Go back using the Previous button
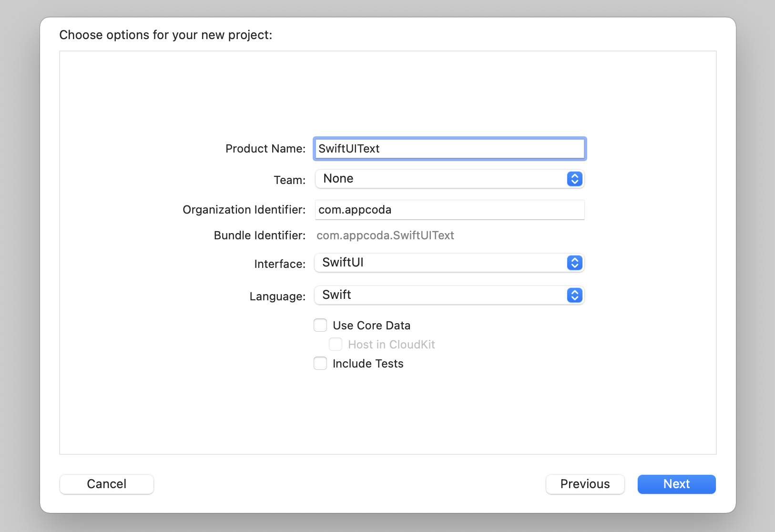Screen dimensions: 775x532 tap(585, 484)
